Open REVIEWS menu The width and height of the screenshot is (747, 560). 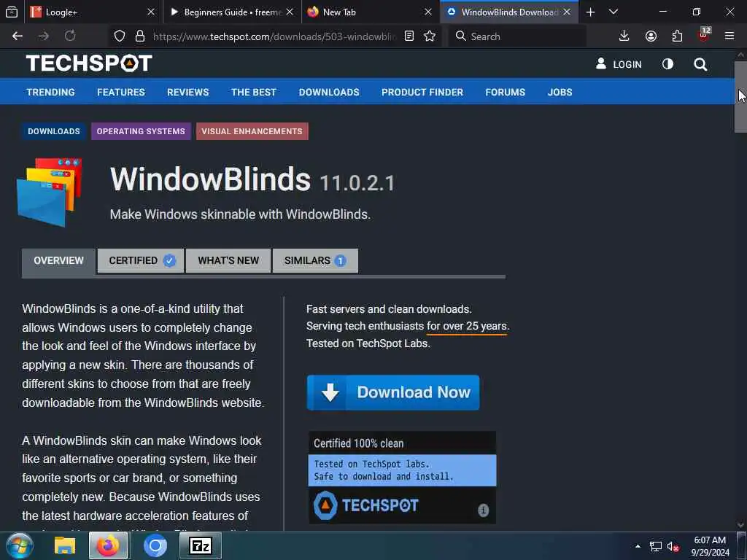point(187,92)
